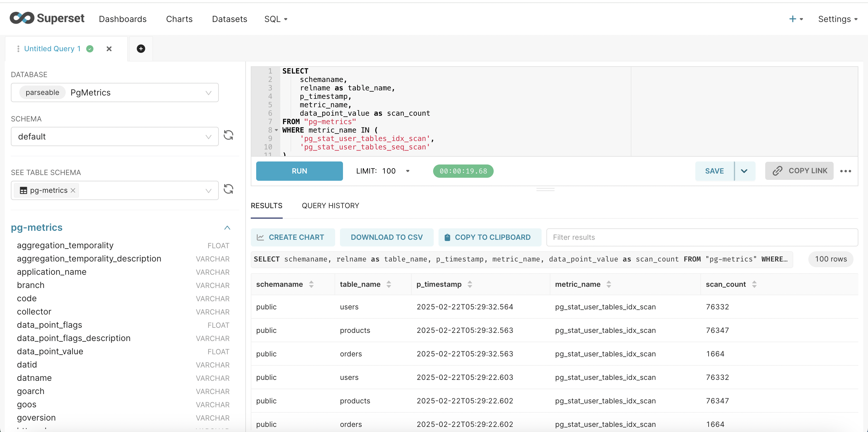Refresh the schema list icon
Screen dimensions: 868x432
228,135
